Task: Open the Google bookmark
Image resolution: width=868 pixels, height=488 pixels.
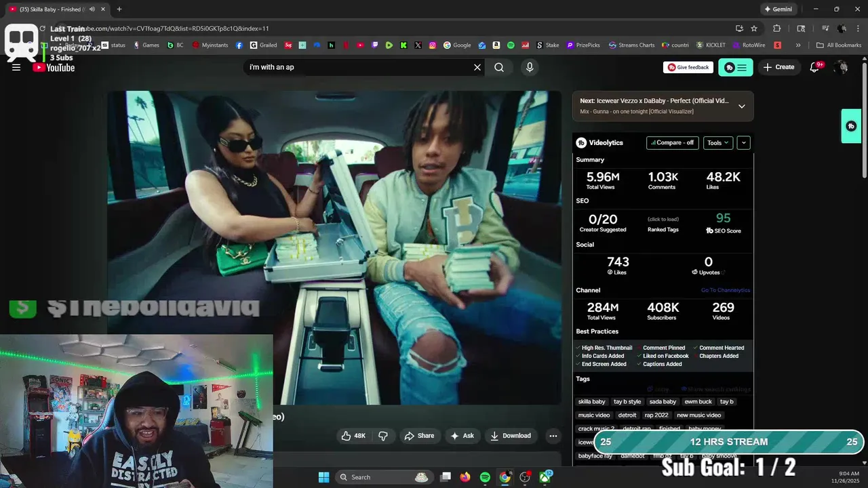Action: [457, 45]
